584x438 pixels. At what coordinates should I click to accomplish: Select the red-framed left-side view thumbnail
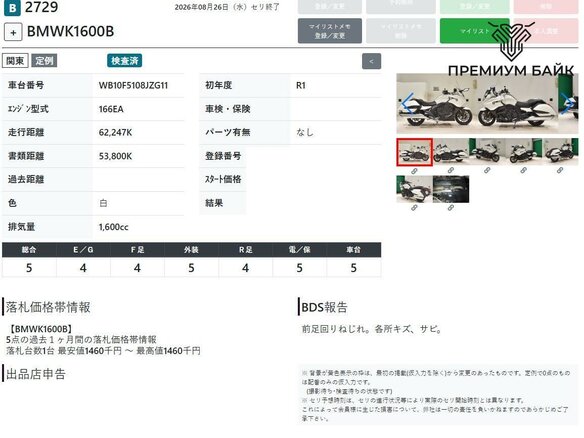click(415, 152)
